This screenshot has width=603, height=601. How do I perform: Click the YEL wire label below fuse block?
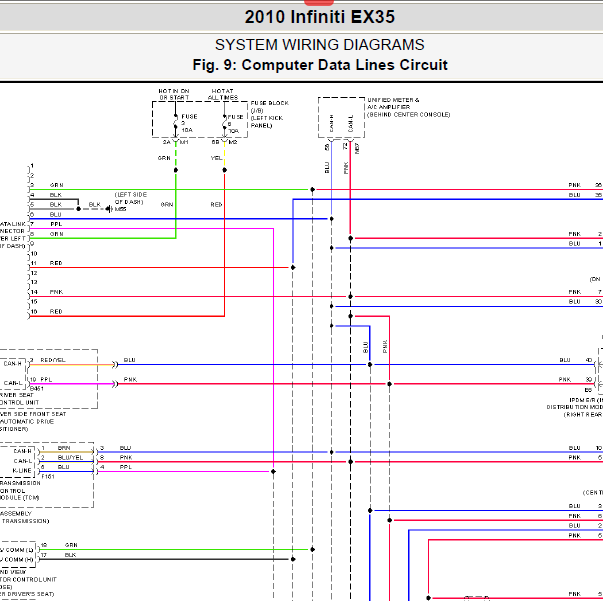[x=216, y=158]
